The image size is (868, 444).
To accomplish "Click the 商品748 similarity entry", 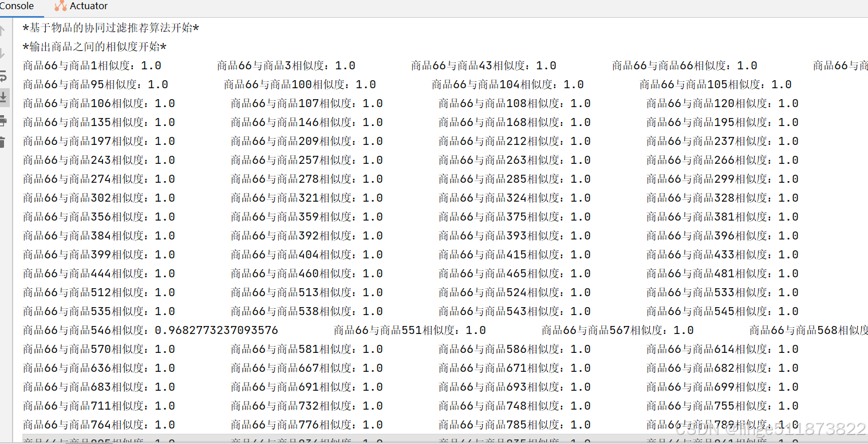I will (x=515, y=406).
